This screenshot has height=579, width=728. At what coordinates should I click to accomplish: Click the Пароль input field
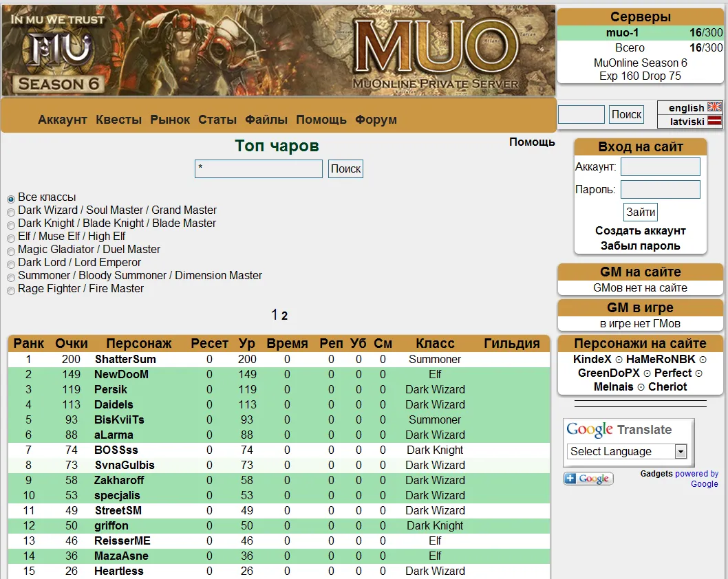coord(661,189)
